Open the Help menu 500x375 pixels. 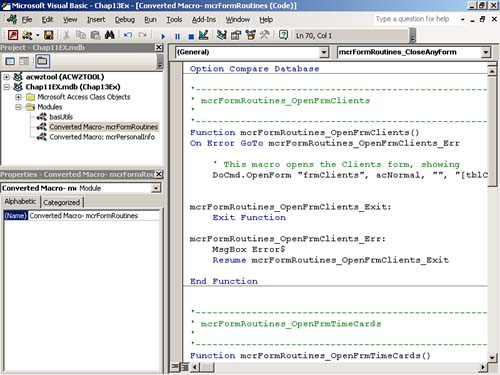click(x=266, y=20)
